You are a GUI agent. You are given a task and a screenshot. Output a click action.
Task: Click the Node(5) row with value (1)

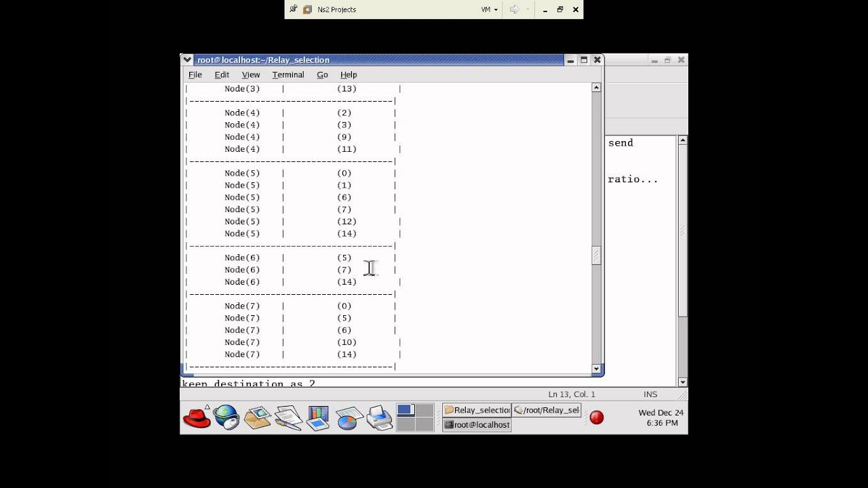[x=291, y=186]
